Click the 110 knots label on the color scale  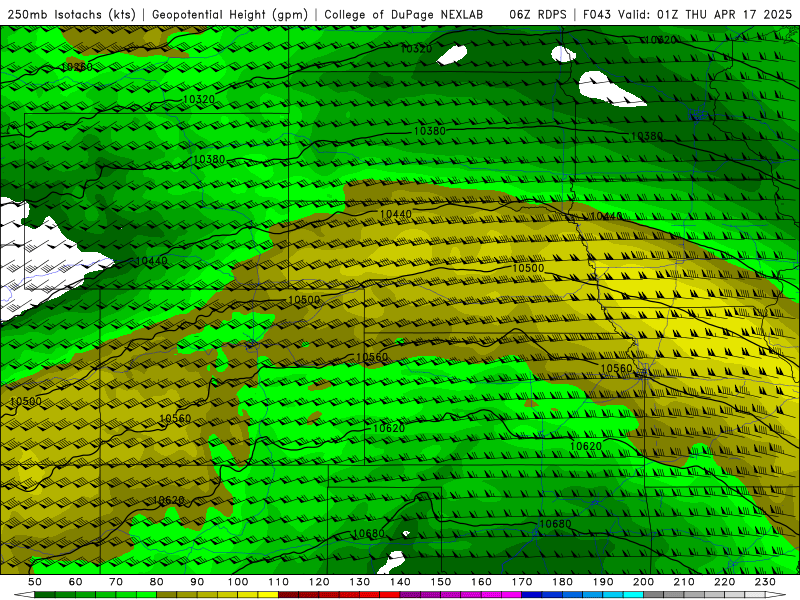tap(279, 582)
